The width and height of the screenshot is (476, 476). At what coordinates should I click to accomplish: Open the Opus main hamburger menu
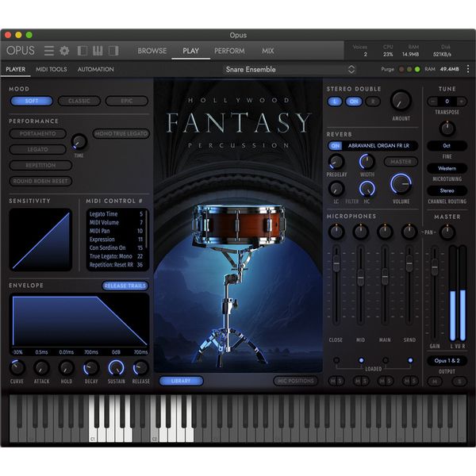(x=49, y=51)
